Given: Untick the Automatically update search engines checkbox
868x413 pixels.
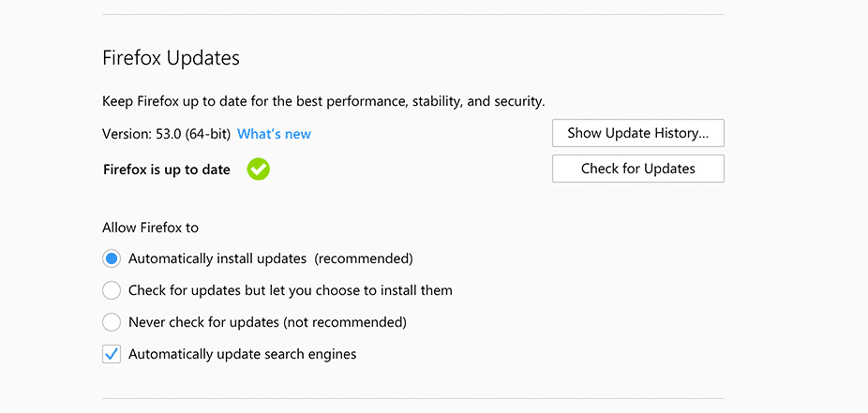Looking at the screenshot, I should [x=112, y=354].
